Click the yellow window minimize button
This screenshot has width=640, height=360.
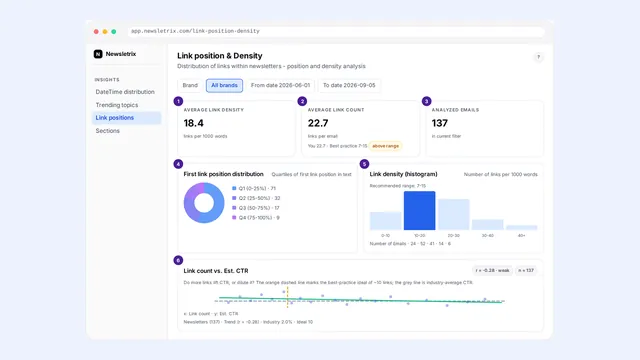click(105, 31)
